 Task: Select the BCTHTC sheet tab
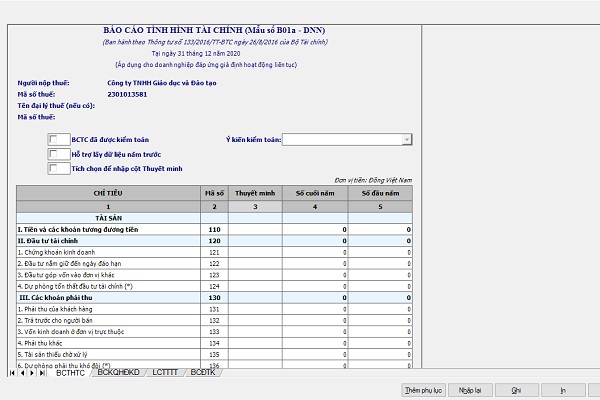[70, 373]
